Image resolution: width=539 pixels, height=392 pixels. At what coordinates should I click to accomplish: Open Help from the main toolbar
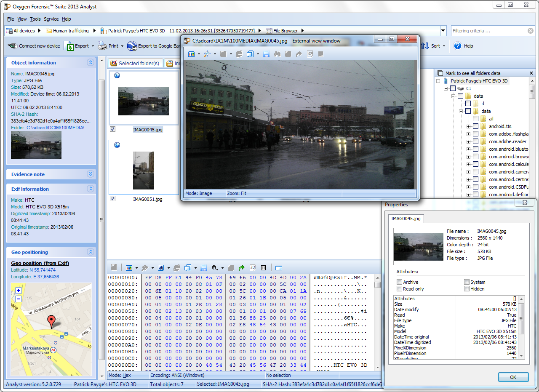tap(458, 46)
